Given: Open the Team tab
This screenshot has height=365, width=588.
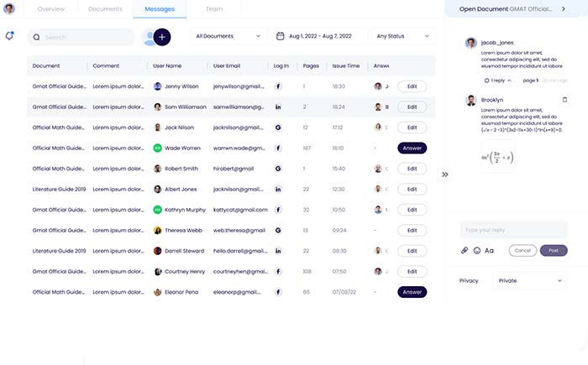Looking at the screenshot, I should point(214,8).
